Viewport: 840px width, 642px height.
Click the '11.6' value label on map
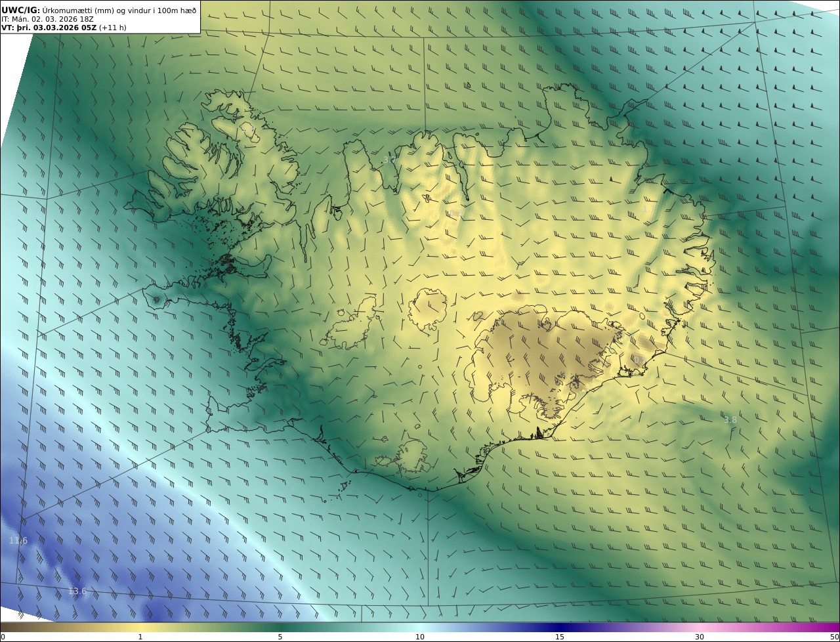click(18, 541)
